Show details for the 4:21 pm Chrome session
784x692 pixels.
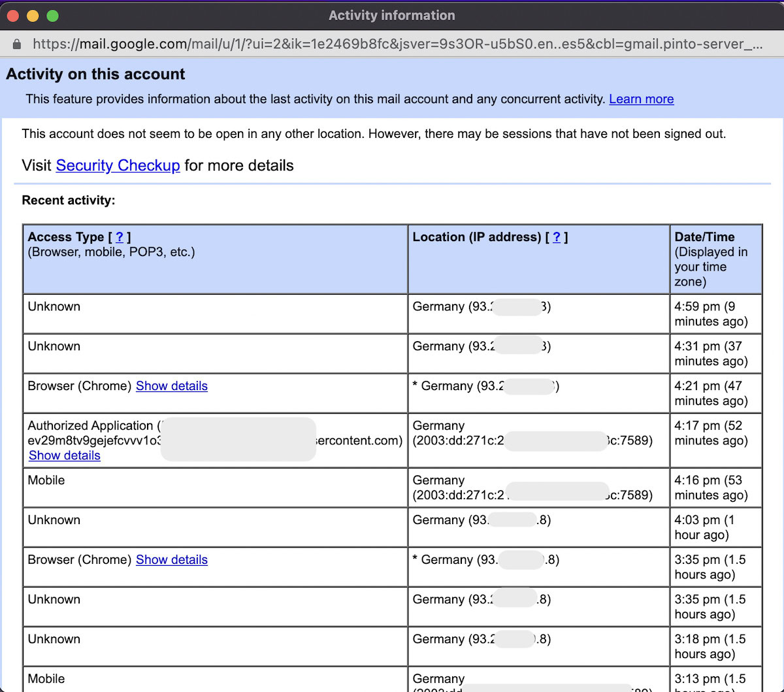[172, 386]
